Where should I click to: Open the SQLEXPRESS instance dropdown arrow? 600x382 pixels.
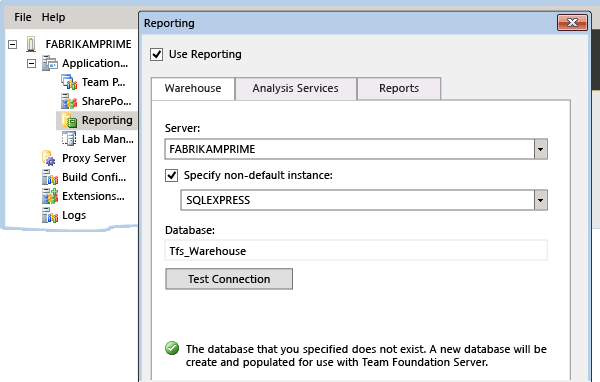pos(540,200)
